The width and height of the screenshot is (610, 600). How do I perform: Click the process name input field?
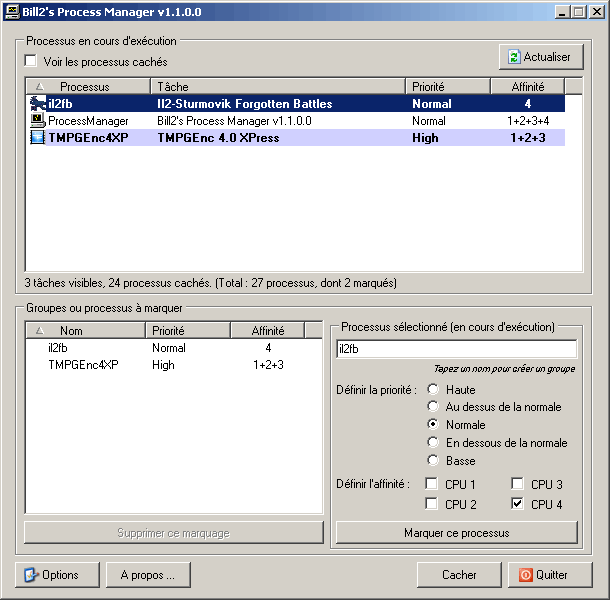(x=457, y=349)
